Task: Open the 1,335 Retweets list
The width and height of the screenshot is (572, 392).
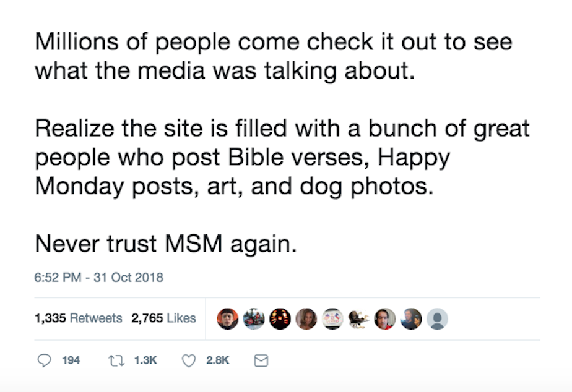Action: pyautogui.click(x=79, y=318)
